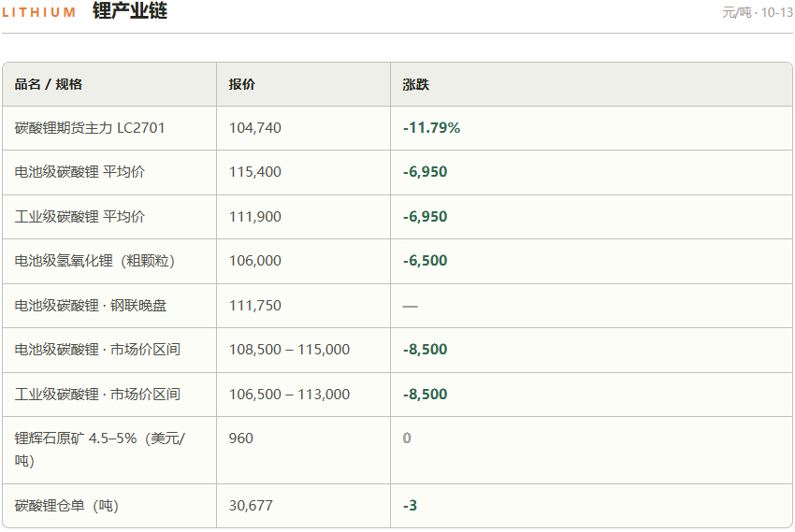Click the price 111,900
795x532 pixels.
[x=255, y=216]
